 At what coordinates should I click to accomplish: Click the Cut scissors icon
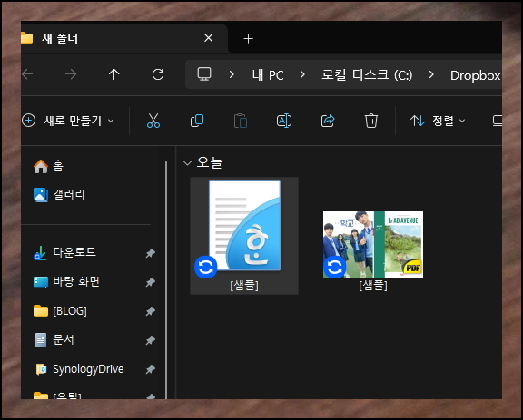click(x=153, y=121)
